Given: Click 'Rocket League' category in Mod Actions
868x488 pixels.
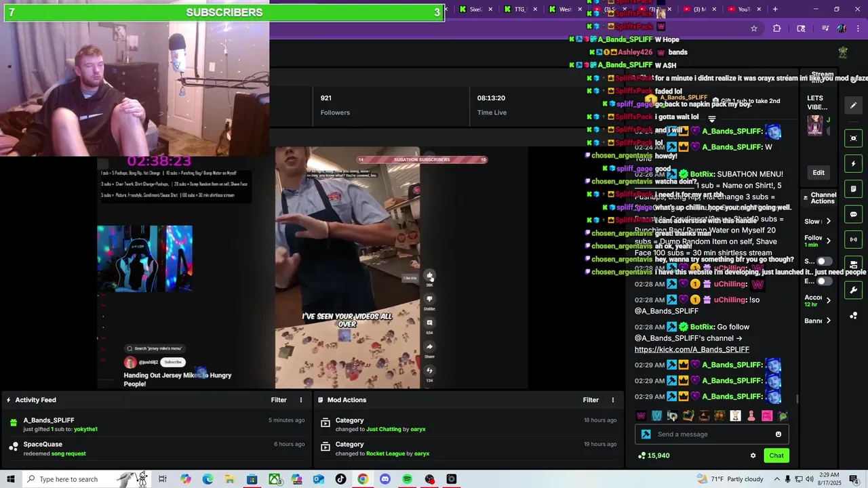Looking at the screenshot, I should (386, 453).
